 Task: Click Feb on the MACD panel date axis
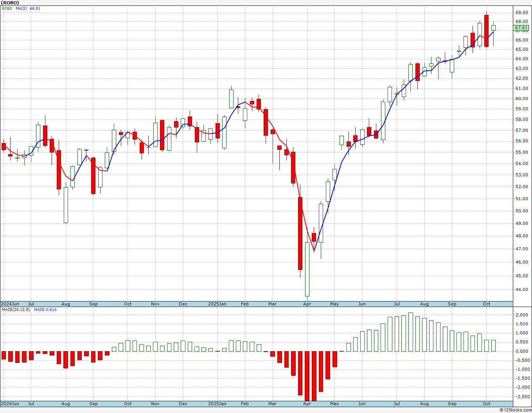(x=245, y=404)
